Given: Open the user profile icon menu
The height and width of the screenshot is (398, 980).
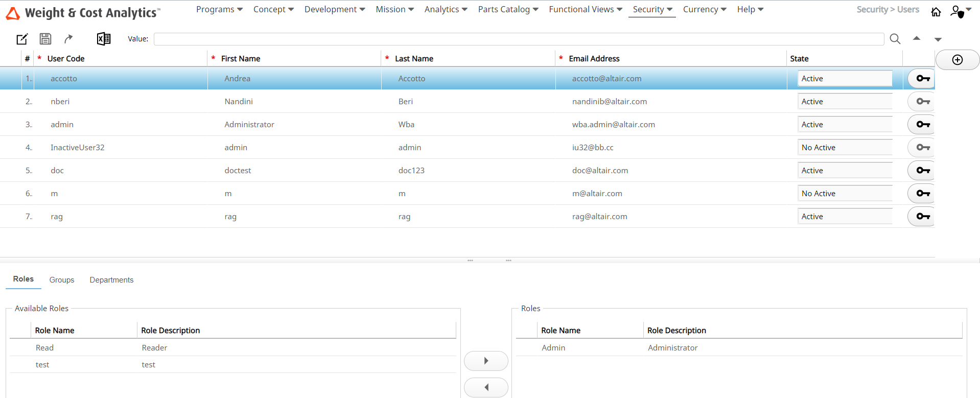Looking at the screenshot, I should (959, 11).
